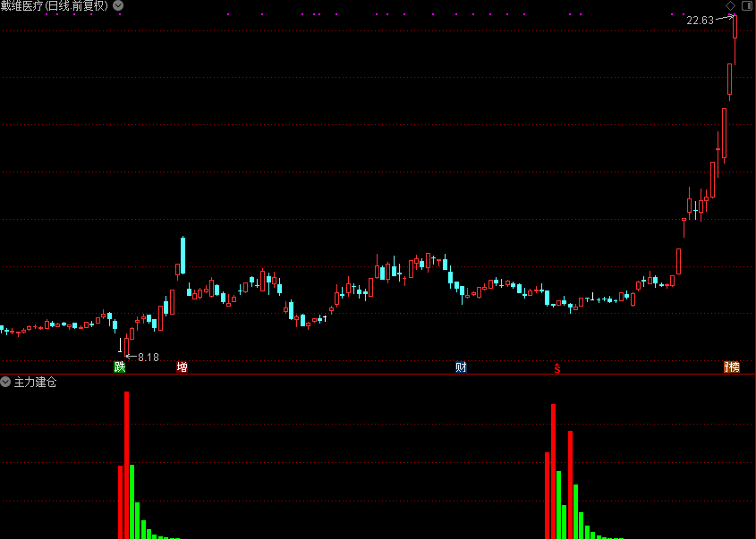Open the dropdown arrow beside 戴维医疗 title
The height and width of the screenshot is (539, 756).
118,5
